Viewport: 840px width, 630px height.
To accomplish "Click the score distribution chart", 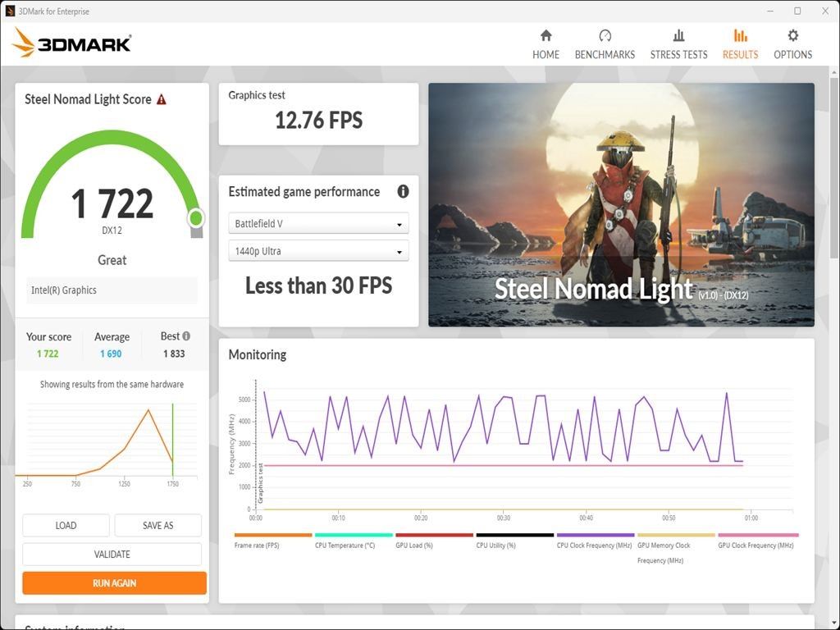I will tap(107, 444).
